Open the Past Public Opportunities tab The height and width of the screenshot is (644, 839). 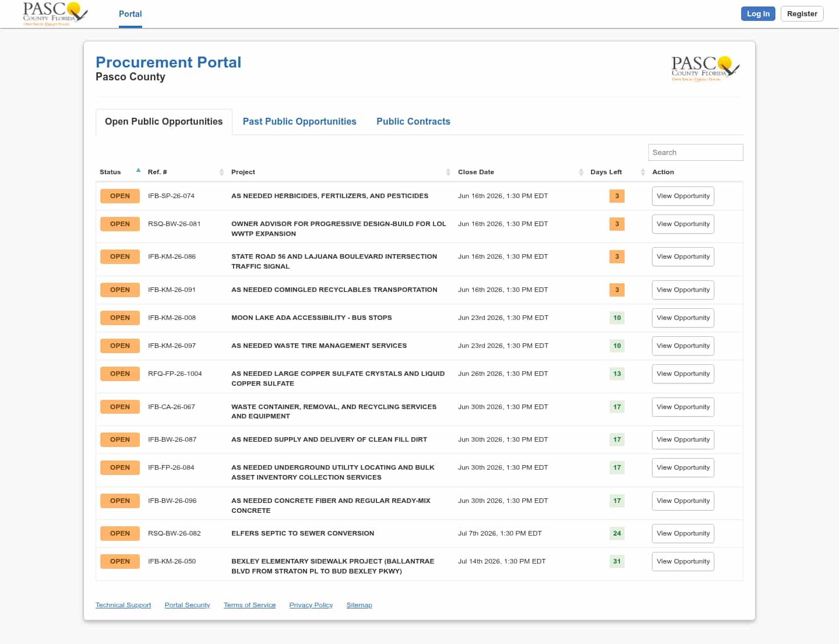(299, 121)
